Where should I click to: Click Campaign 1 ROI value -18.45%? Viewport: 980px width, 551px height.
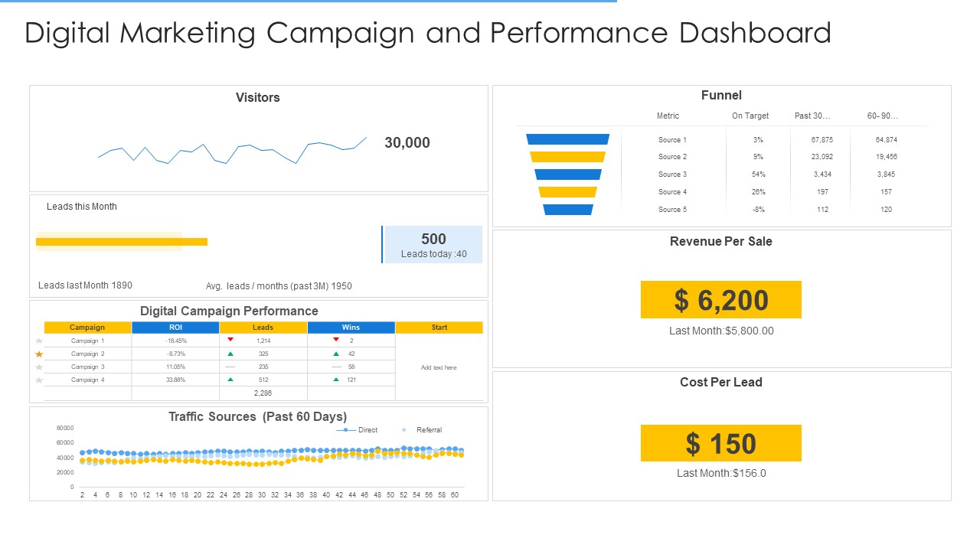pos(175,341)
